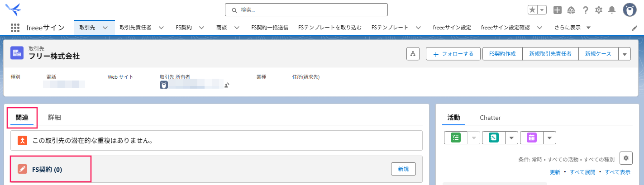Open the global actions plus icon

(558, 10)
